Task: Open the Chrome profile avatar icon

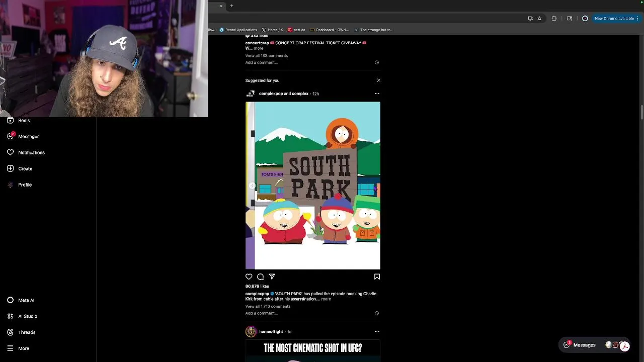Action: 585,19
